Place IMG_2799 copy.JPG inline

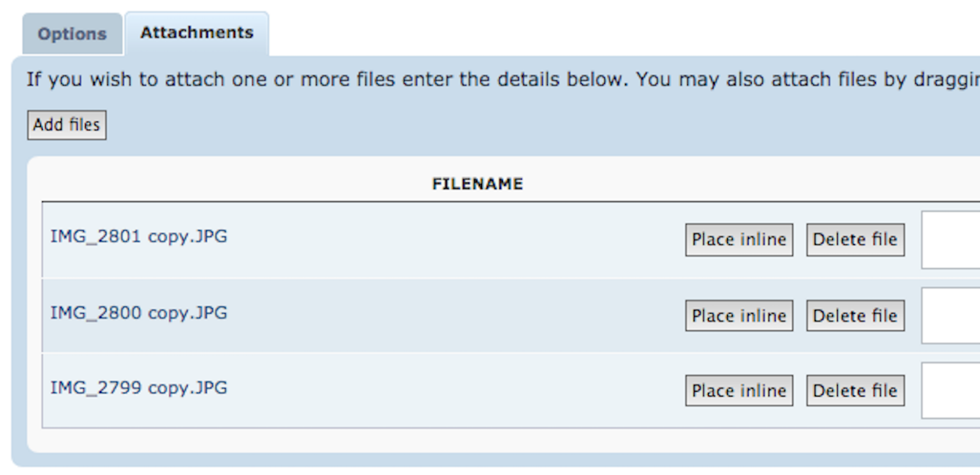point(739,390)
